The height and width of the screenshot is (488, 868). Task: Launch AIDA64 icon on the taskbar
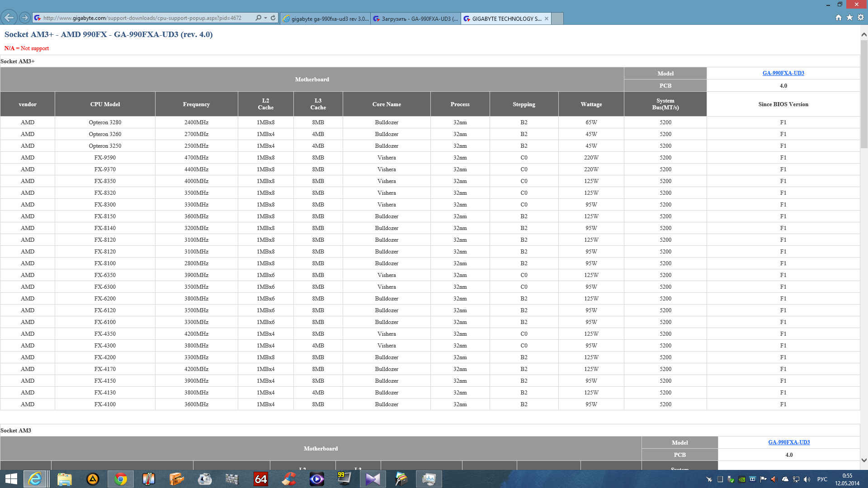coord(261,479)
